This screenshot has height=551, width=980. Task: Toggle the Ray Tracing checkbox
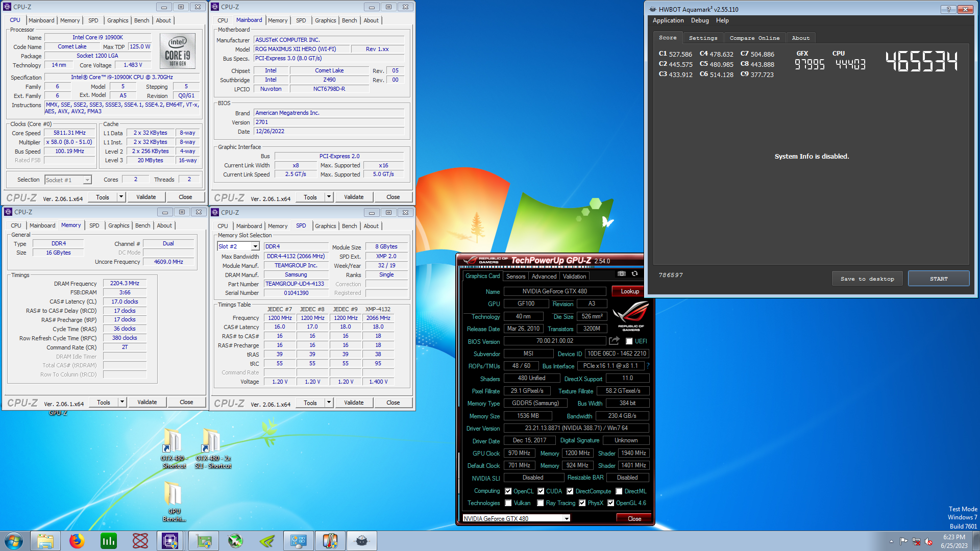pos(540,503)
